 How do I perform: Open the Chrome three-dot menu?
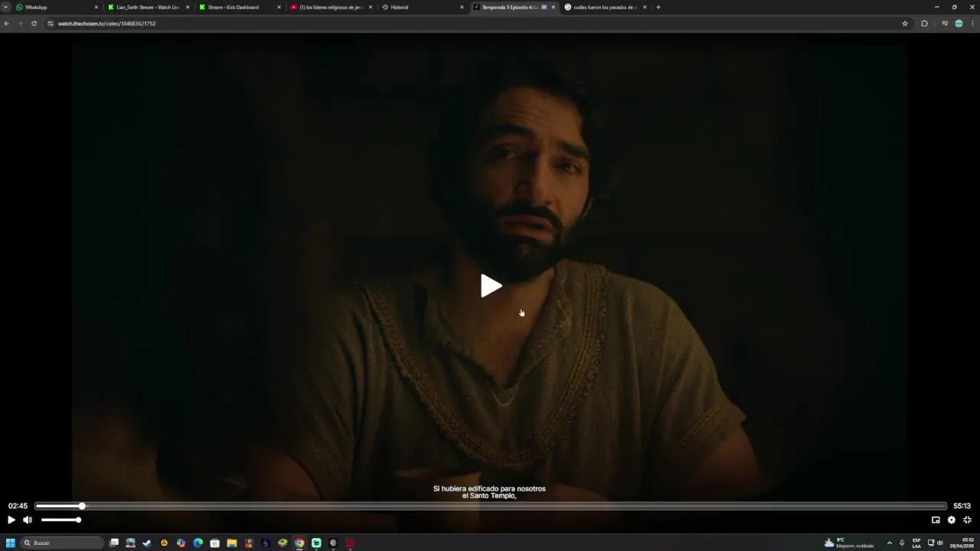[x=973, y=24]
